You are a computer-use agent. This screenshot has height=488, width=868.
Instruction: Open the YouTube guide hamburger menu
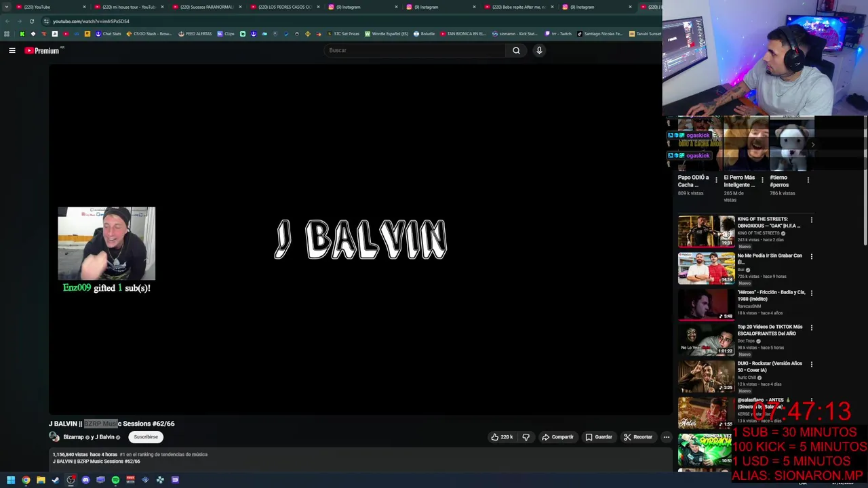[x=12, y=50]
